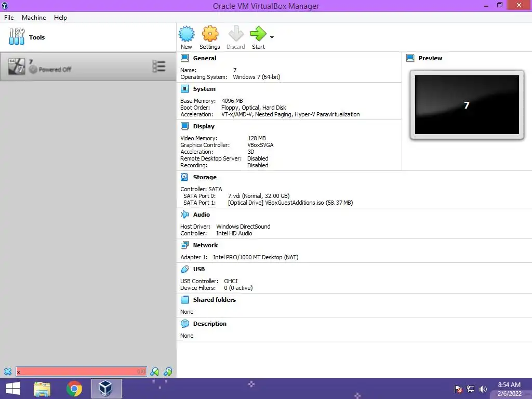Click the Preview section monitor icon

[410, 58]
